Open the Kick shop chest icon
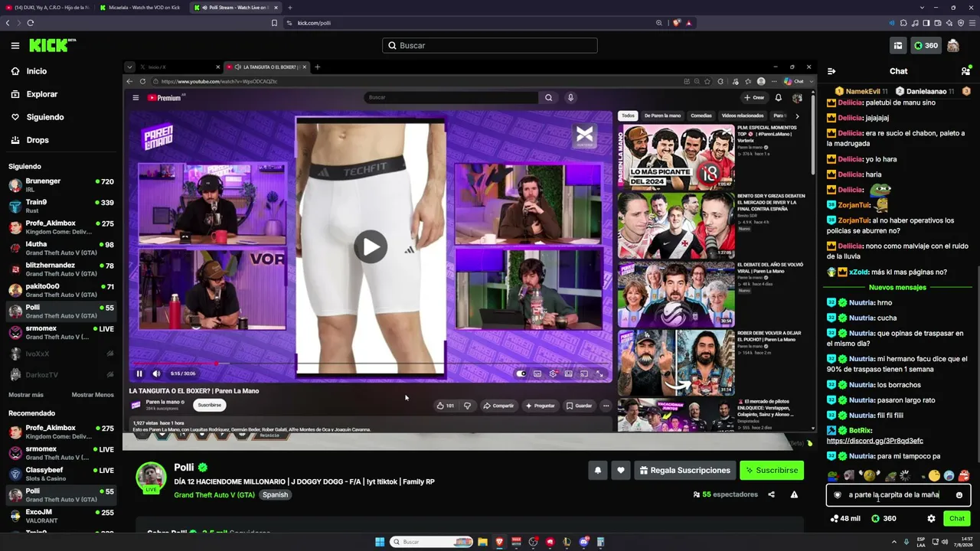This screenshot has height=551, width=980. point(897,46)
